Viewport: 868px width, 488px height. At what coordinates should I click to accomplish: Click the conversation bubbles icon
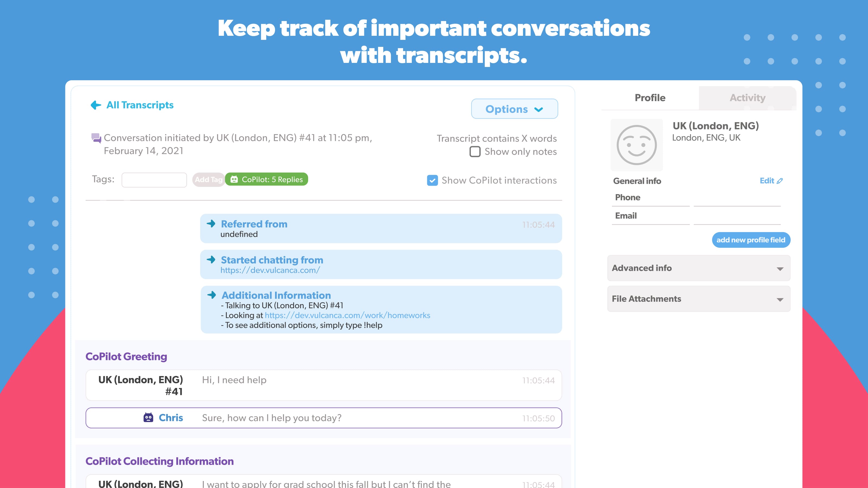(x=96, y=138)
